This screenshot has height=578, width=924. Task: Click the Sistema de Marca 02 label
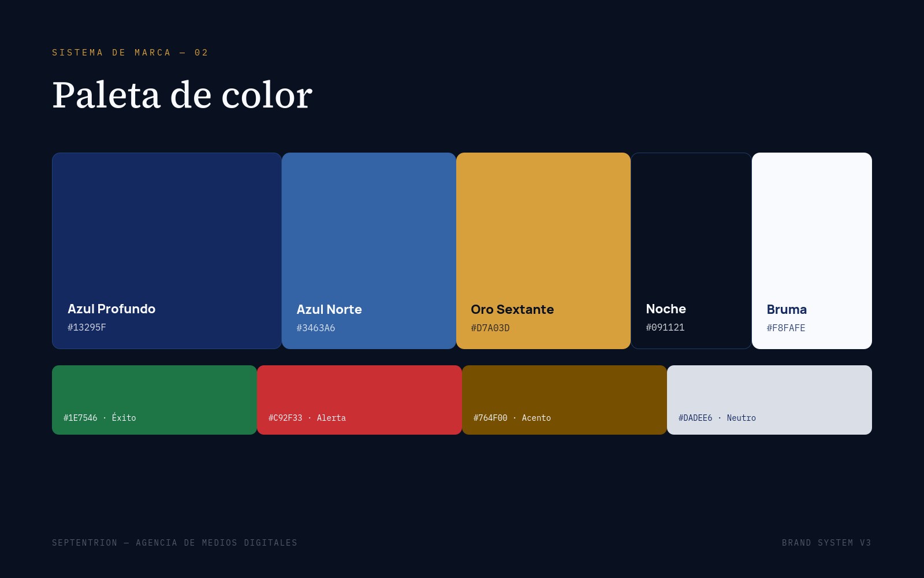(x=130, y=53)
